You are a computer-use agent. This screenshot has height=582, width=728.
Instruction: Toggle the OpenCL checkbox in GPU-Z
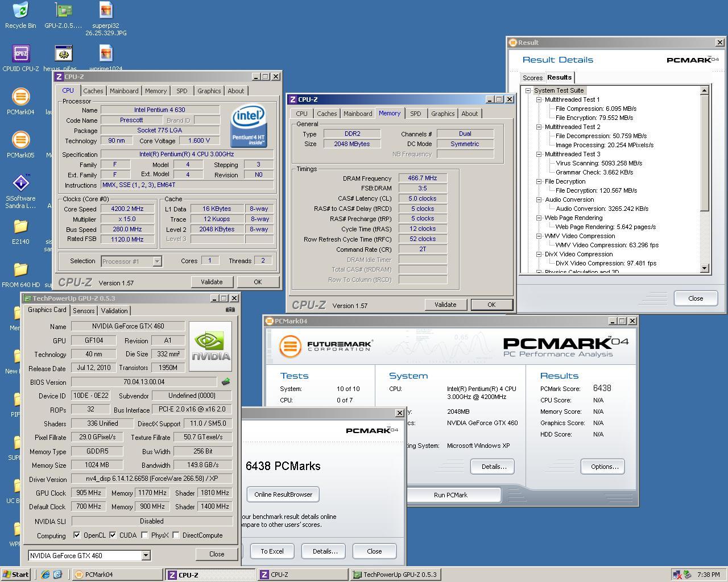(x=77, y=535)
